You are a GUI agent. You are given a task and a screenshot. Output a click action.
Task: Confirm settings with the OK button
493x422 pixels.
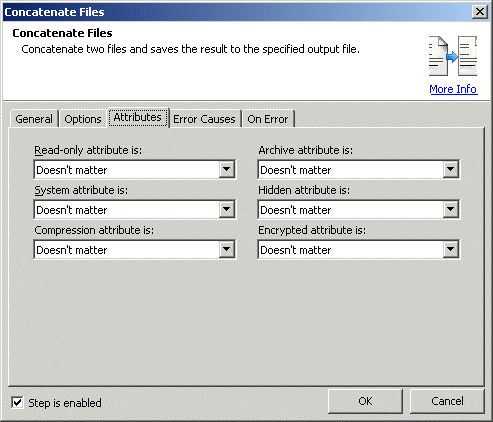pos(365,401)
